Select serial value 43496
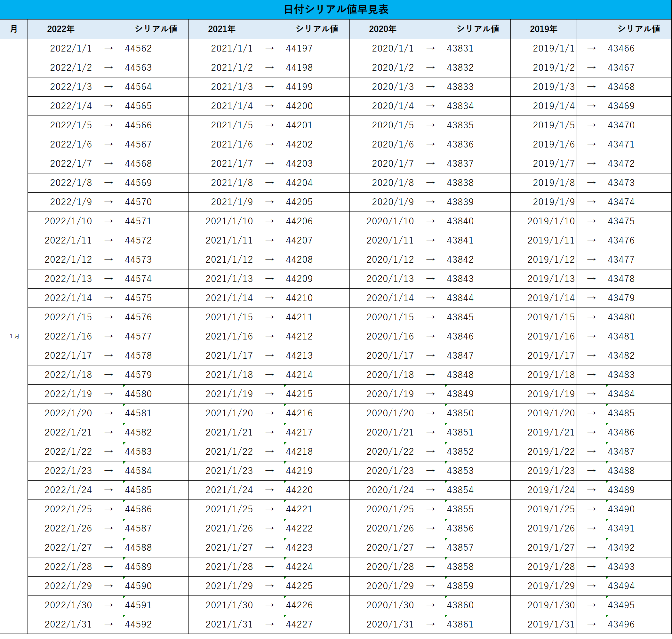 pyautogui.click(x=639, y=624)
